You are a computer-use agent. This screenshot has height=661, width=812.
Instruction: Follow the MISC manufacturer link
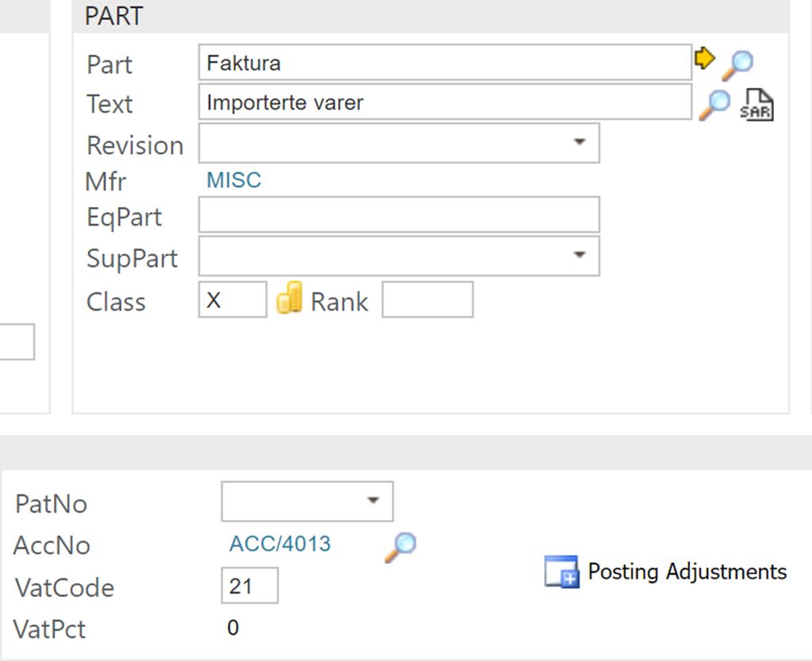click(x=233, y=181)
